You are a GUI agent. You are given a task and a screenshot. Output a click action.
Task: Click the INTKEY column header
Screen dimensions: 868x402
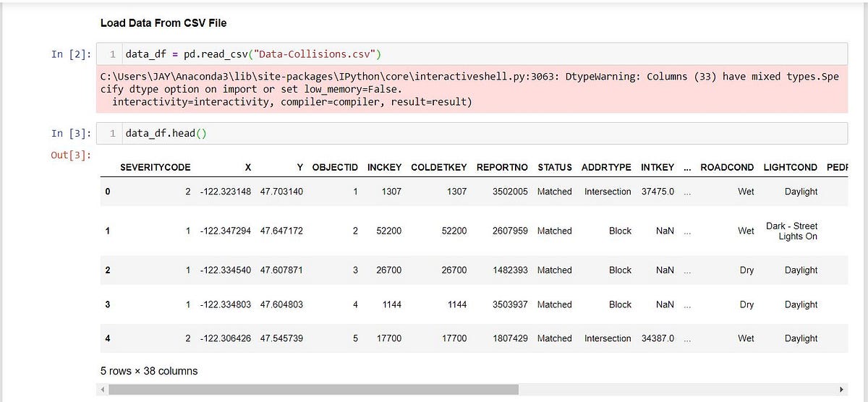(658, 167)
